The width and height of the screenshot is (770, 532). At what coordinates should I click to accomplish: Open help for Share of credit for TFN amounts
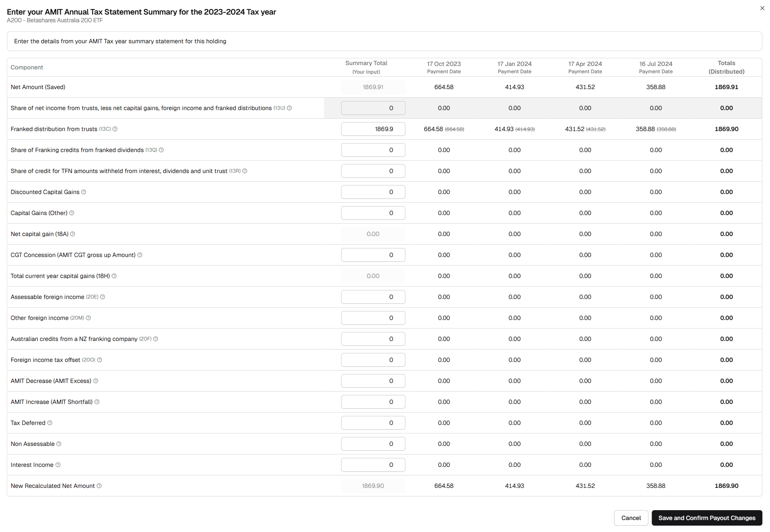[x=245, y=171]
